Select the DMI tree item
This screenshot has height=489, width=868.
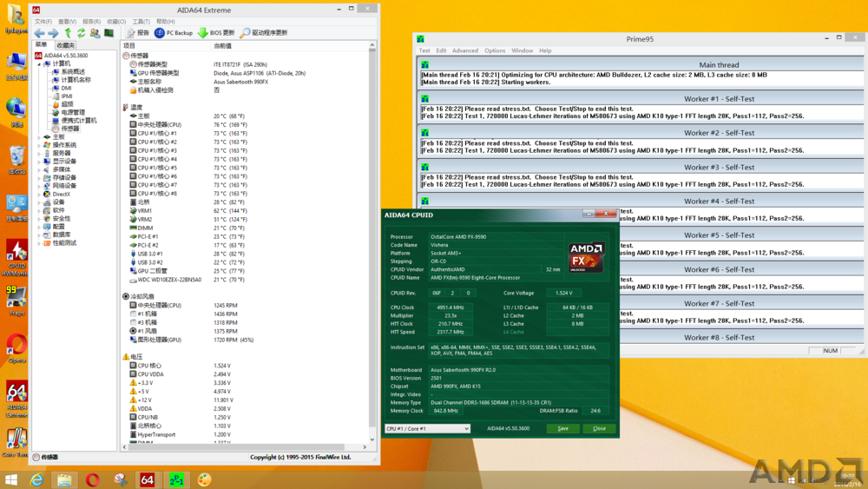(x=66, y=88)
